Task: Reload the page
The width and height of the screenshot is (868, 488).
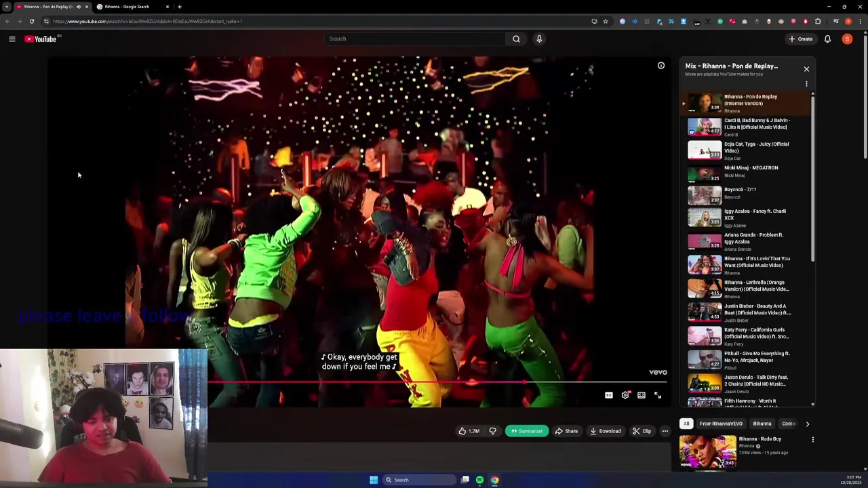Action: pos(31,21)
